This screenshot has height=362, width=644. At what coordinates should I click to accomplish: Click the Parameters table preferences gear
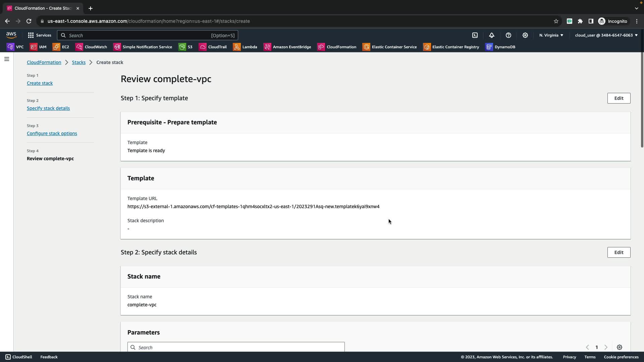620,347
